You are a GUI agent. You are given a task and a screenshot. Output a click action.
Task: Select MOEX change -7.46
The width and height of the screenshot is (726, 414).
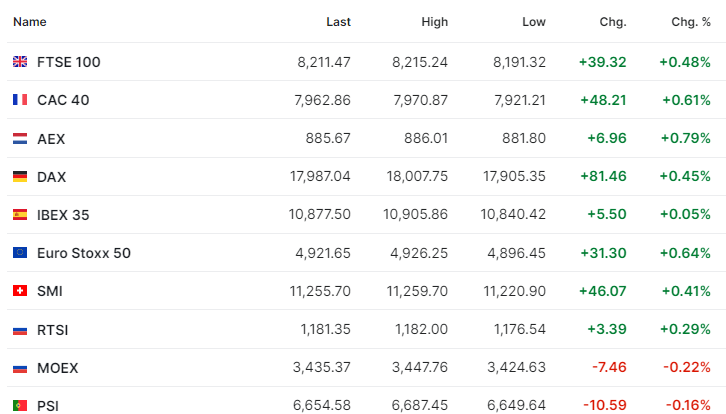pos(609,367)
